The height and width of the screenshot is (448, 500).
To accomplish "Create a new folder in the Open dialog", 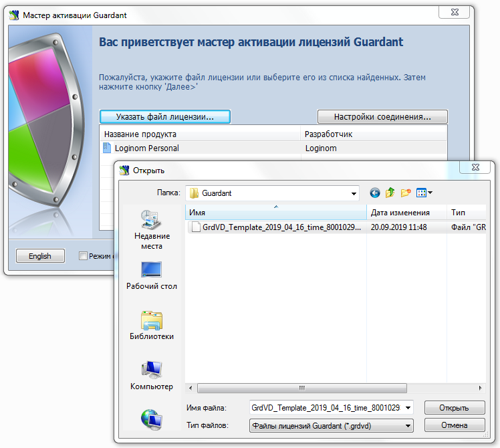I will pyautogui.click(x=406, y=193).
